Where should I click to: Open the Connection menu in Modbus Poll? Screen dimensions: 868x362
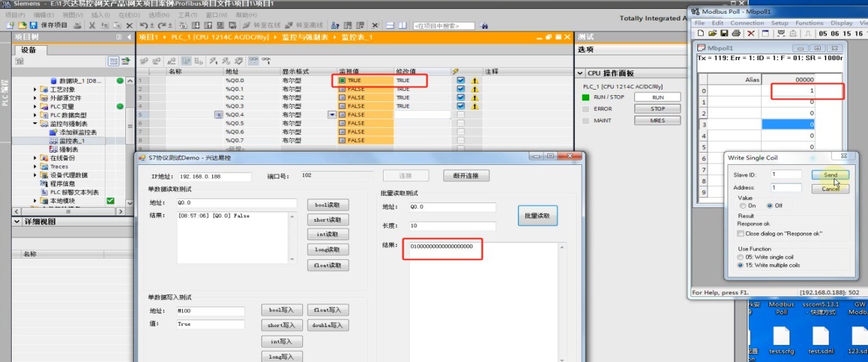tap(747, 23)
